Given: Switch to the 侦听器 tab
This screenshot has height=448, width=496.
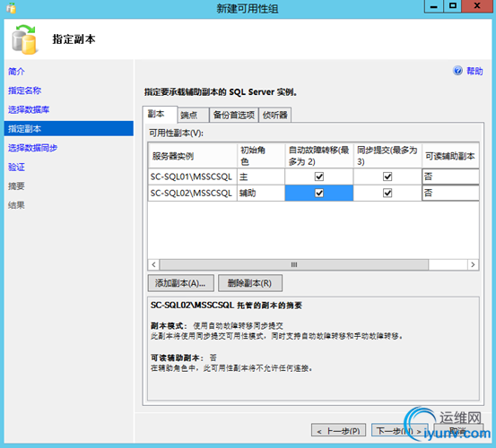Looking at the screenshot, I should [274, 115].
